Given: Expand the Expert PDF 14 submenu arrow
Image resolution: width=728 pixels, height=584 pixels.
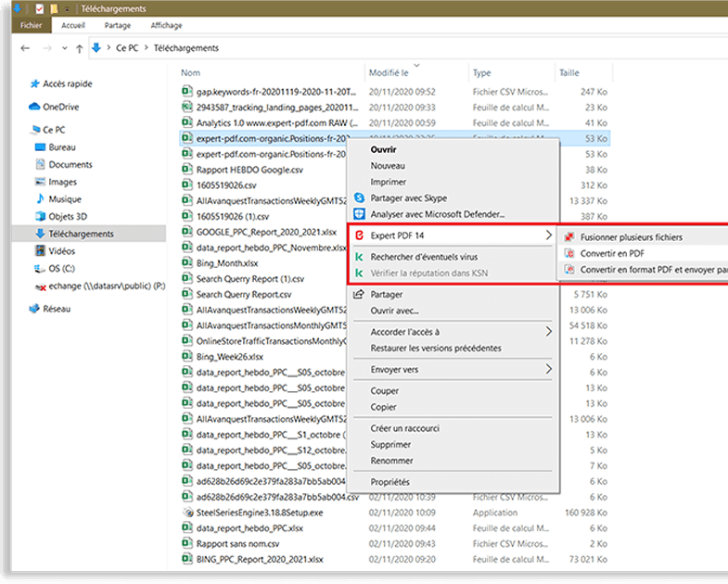Looking at the screenshot, I should pyautogui.click(x=549, y=235).
